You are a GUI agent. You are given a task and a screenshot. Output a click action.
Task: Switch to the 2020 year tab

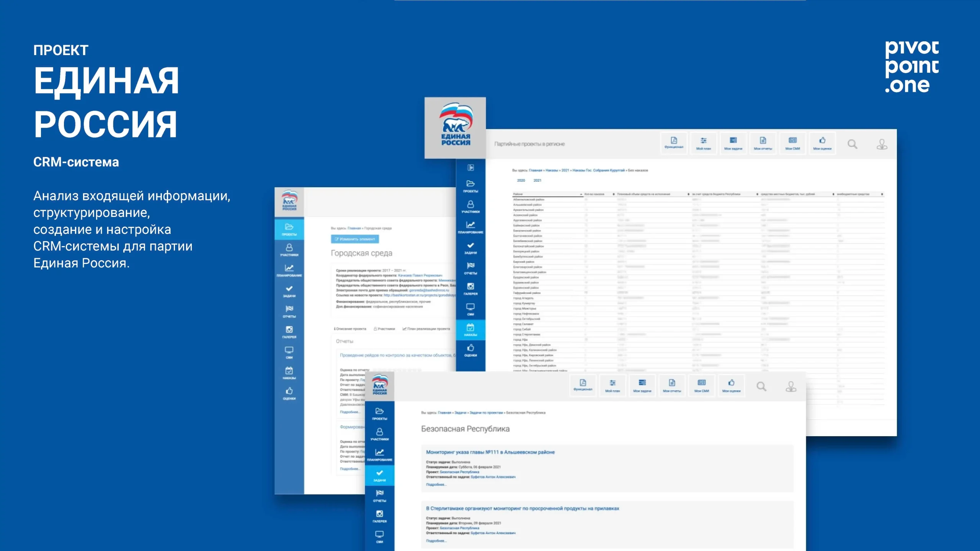(x=521, y=180)
